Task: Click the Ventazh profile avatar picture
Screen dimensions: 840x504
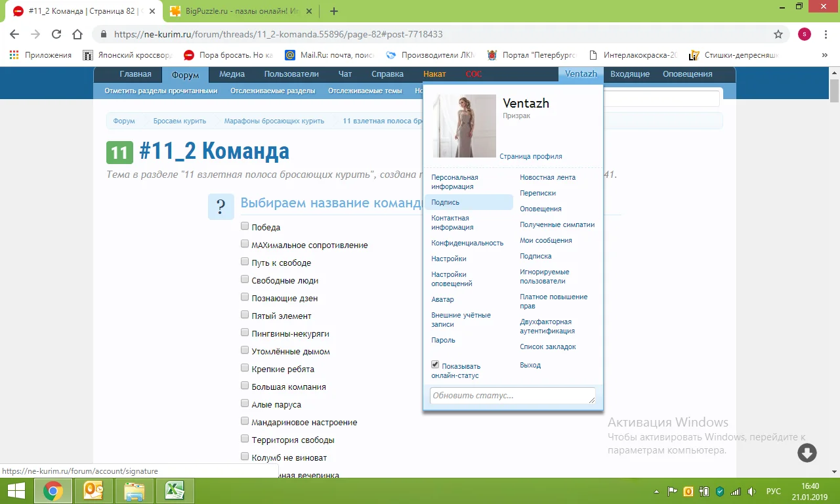Action: coord(465,126)
